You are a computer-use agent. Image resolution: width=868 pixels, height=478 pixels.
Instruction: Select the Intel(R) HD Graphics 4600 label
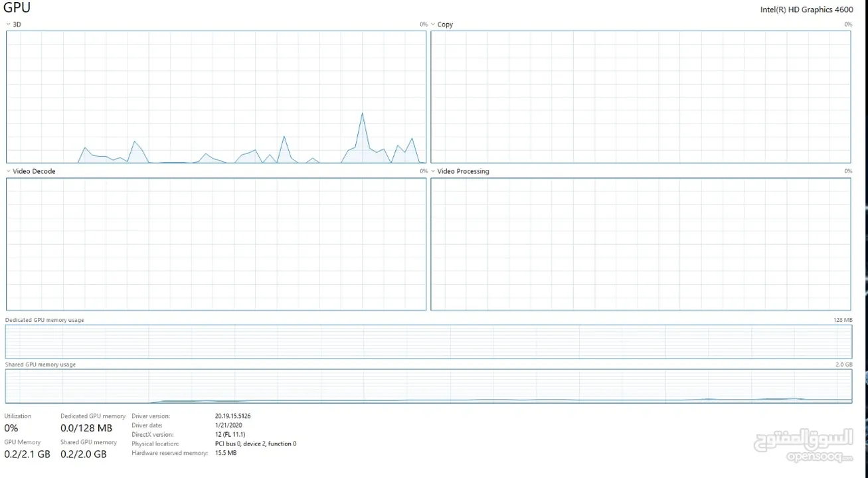(x=807, y=10)
